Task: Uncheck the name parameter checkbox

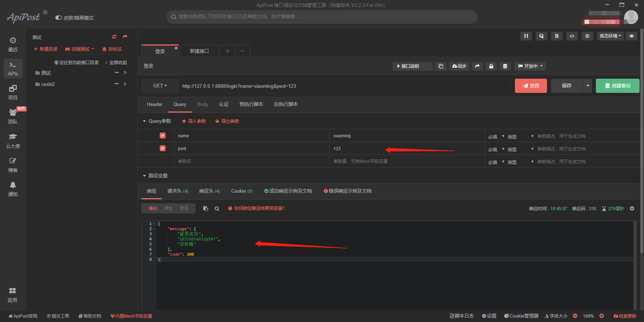Action: click(x=163, y=136)
